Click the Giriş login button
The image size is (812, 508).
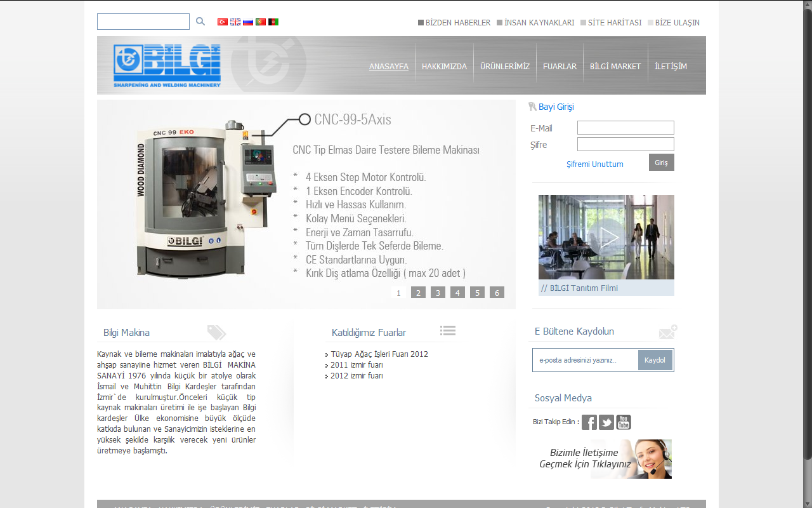pyautogui.click(x=662, y=163)
